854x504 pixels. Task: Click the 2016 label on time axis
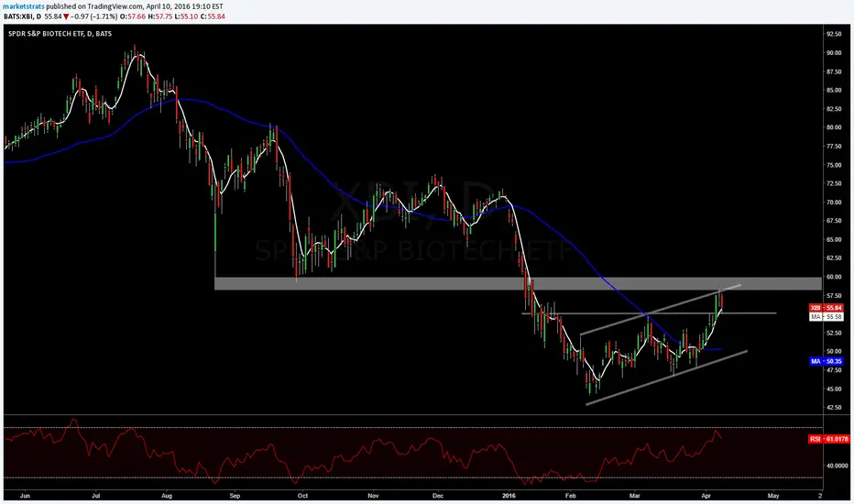pyautogui.click(x=509, y=496)
